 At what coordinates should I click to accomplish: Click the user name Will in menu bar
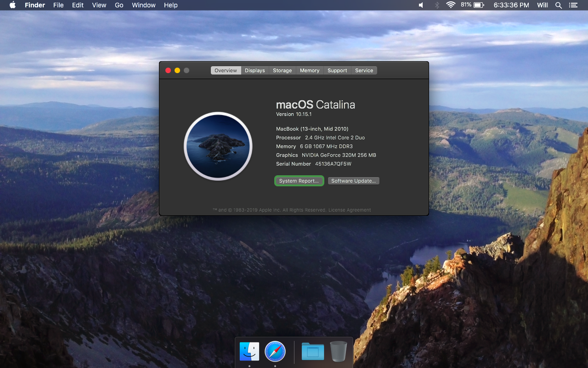(543, 5)
